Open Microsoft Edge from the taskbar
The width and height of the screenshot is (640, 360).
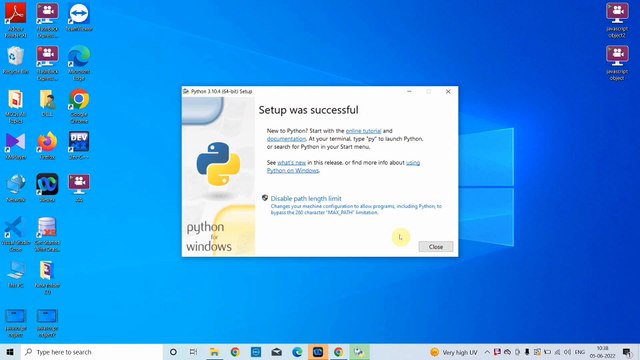click(x=297, y=352)
